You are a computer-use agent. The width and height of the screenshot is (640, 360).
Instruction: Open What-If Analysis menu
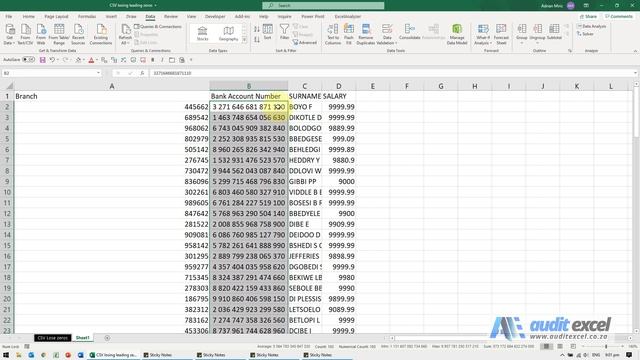483,34
